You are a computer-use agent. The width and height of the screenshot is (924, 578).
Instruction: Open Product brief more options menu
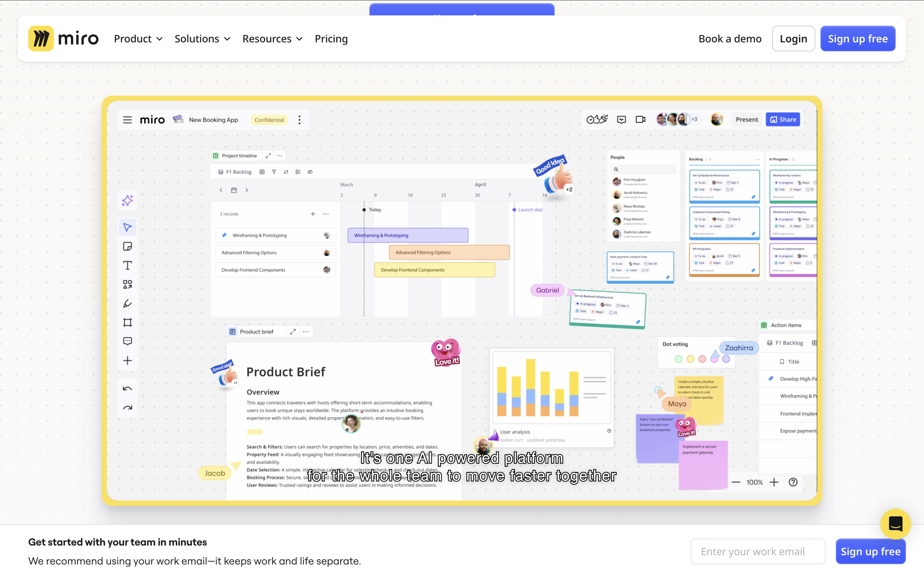pyautogui.click(x=306, y=332)
